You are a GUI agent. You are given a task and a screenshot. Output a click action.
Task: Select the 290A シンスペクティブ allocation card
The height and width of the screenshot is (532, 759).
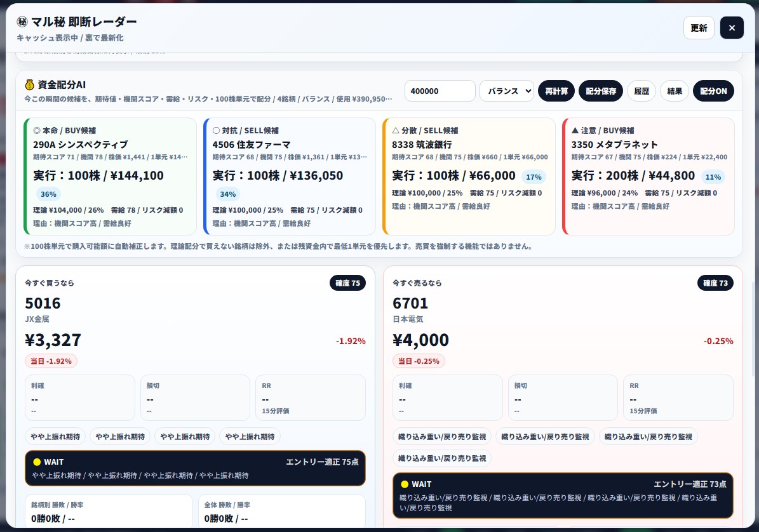(x=110, y=176)
